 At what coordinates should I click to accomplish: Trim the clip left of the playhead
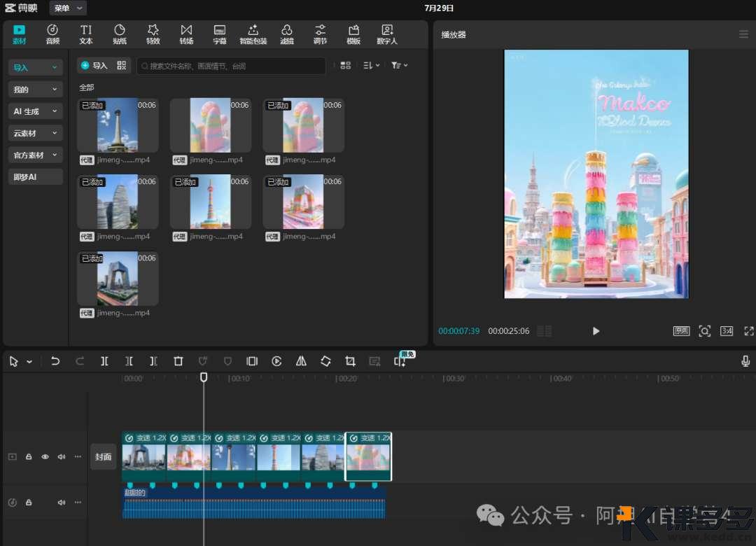[x=129, y=360]
